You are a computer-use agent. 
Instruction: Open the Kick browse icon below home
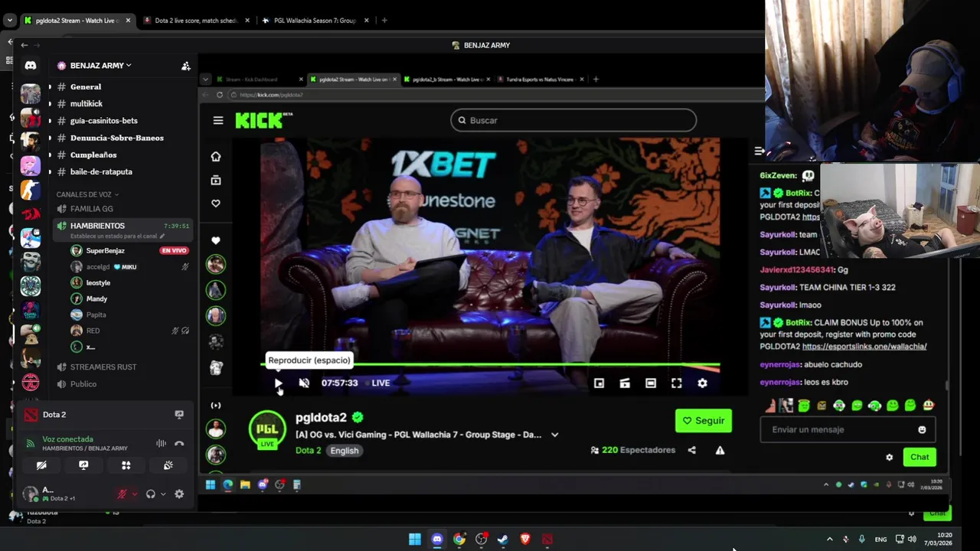coord(216,180)
